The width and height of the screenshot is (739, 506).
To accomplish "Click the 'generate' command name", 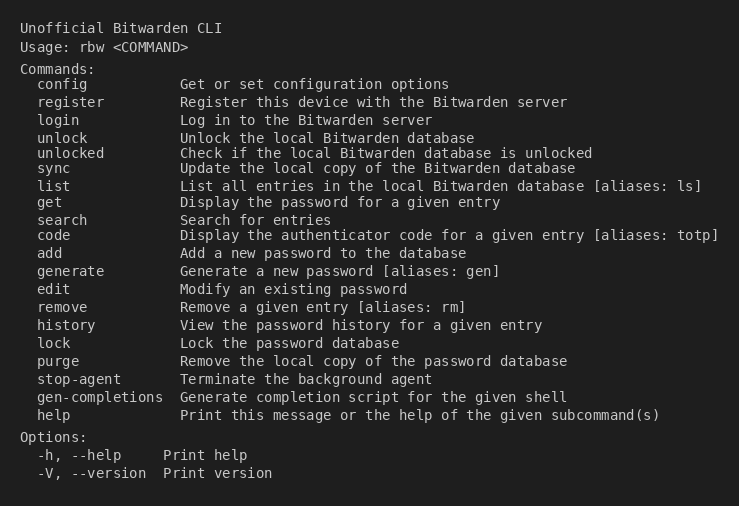I will coord(70,271).
